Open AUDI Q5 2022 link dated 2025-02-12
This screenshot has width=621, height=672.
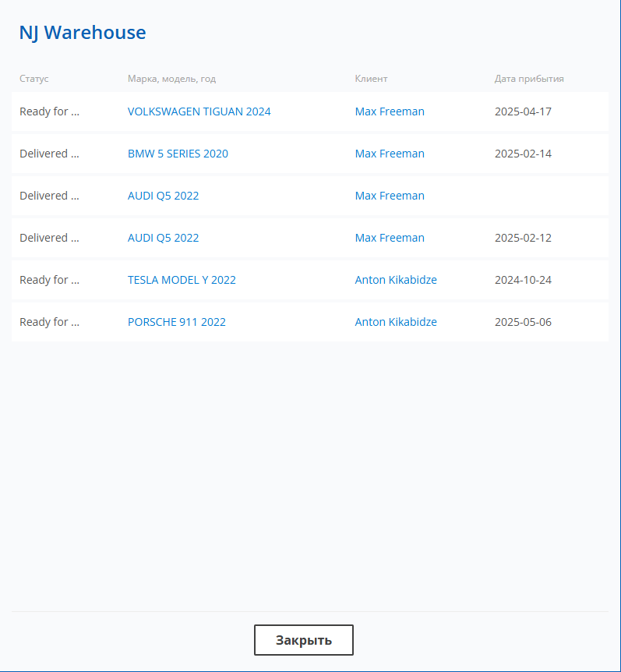click(163, 238)
